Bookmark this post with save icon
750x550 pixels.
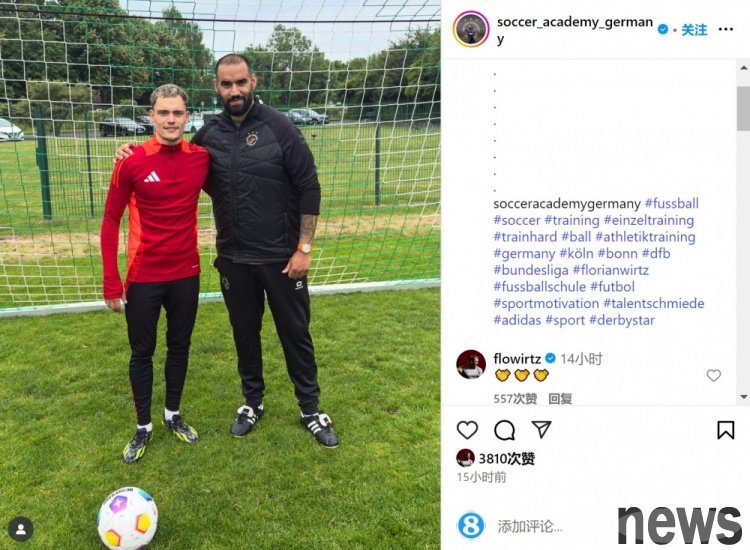(x=726, y=430)
